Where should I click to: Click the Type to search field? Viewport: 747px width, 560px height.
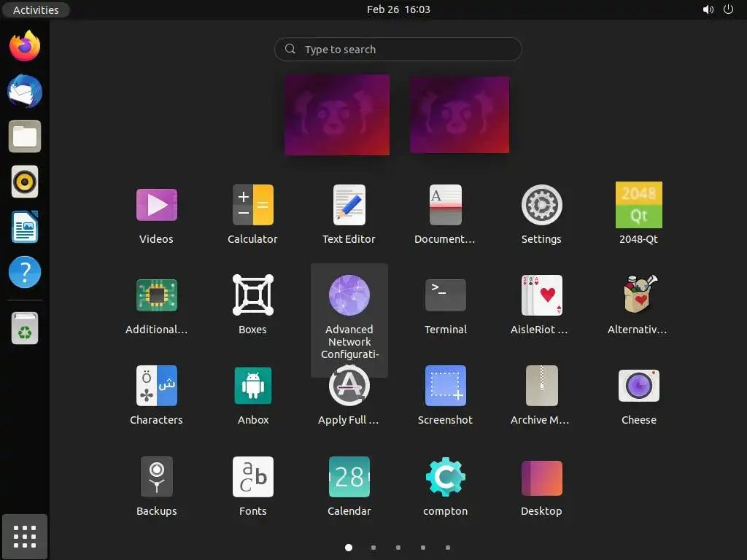pyautogui.click(x=398, y=49)
